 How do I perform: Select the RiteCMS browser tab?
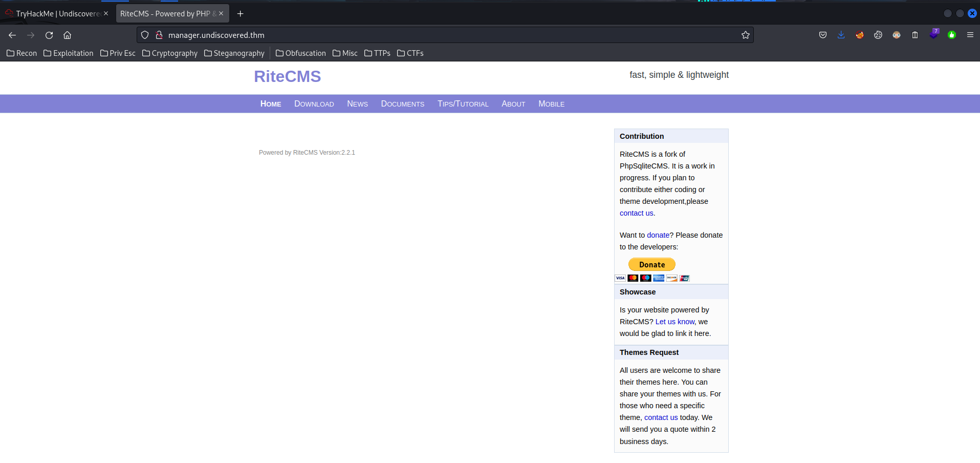172,13
